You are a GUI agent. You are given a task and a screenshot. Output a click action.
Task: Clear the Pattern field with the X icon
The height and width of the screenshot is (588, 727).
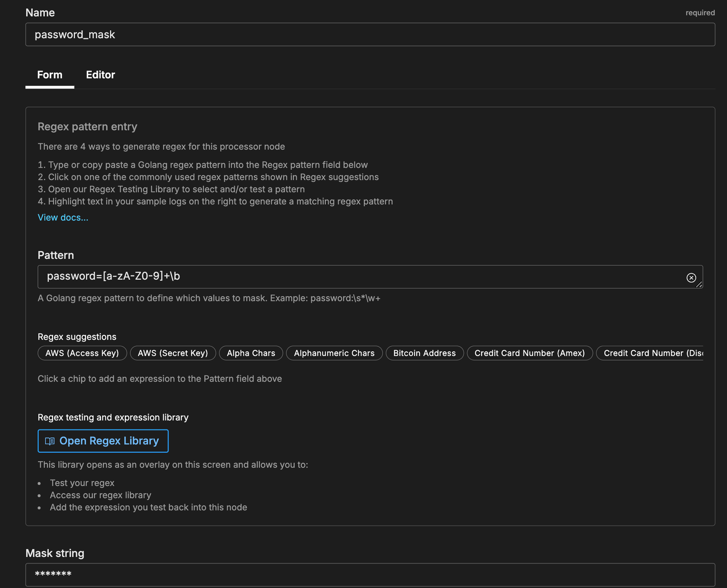[x=691, y=277]
